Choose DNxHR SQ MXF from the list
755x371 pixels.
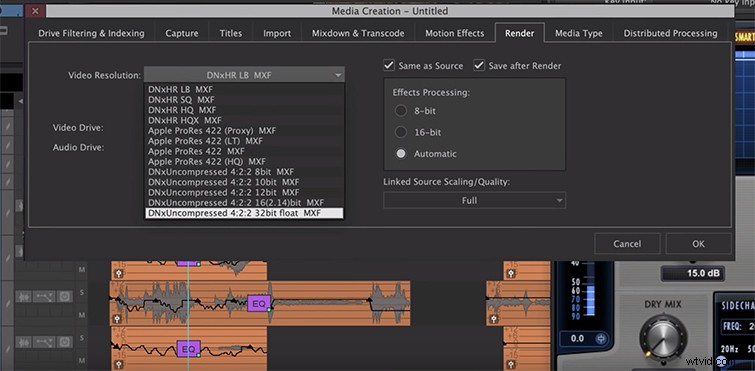pos(244,100)
